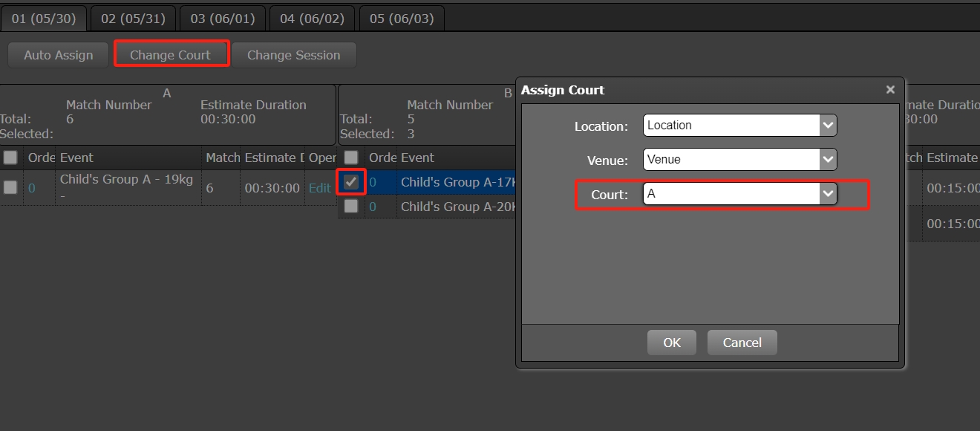The image size is (980, 431).
Task: Open the 03 (06/01) day tab
Action: click(x=223, y=19)
